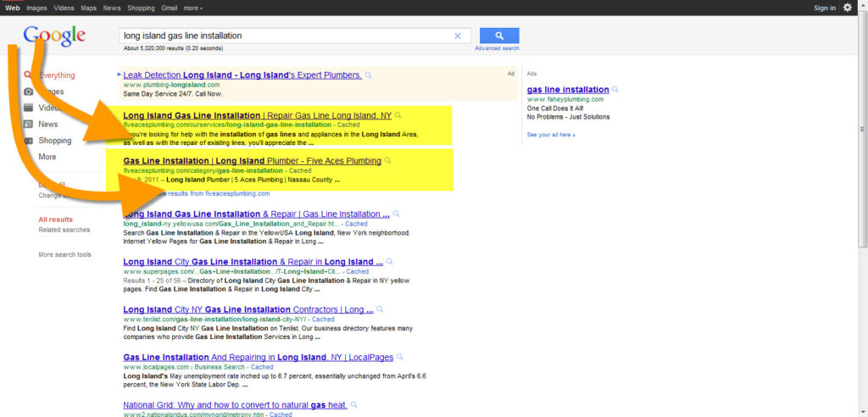Open Tenlist 'Gas Line Installation Contractors' result

tap(248, 309)
